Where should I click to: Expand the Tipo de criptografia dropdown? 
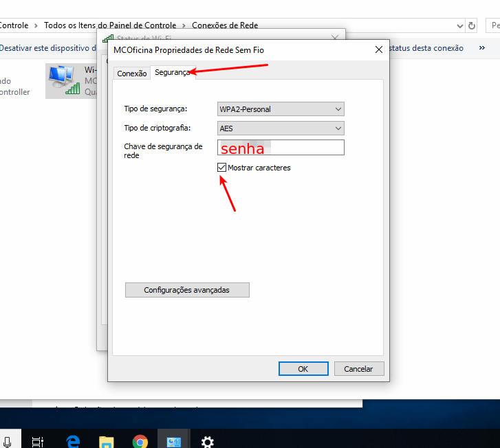[281, 128]
